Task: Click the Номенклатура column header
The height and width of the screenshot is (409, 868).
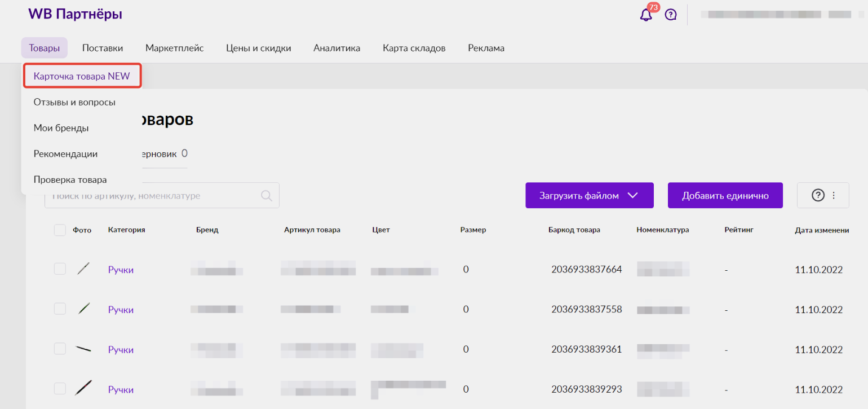Action: click(663, 230)
